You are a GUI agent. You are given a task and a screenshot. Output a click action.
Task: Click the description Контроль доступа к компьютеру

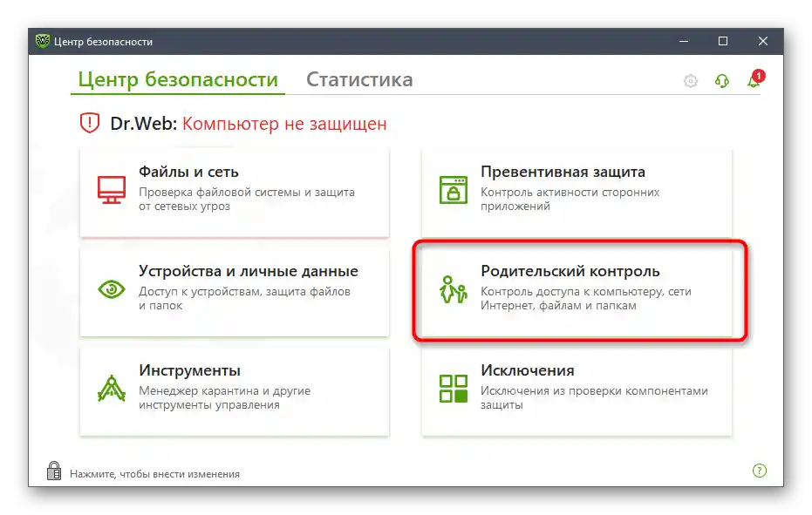572,291
